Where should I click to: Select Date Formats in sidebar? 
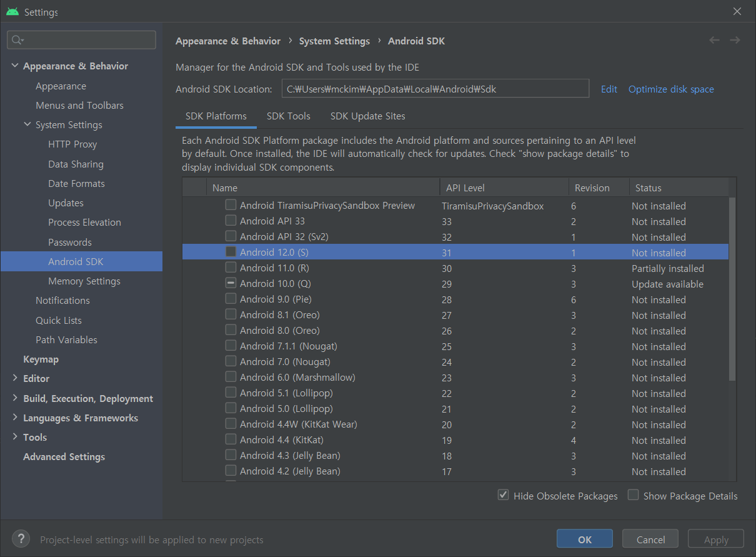tap(76, 183)
